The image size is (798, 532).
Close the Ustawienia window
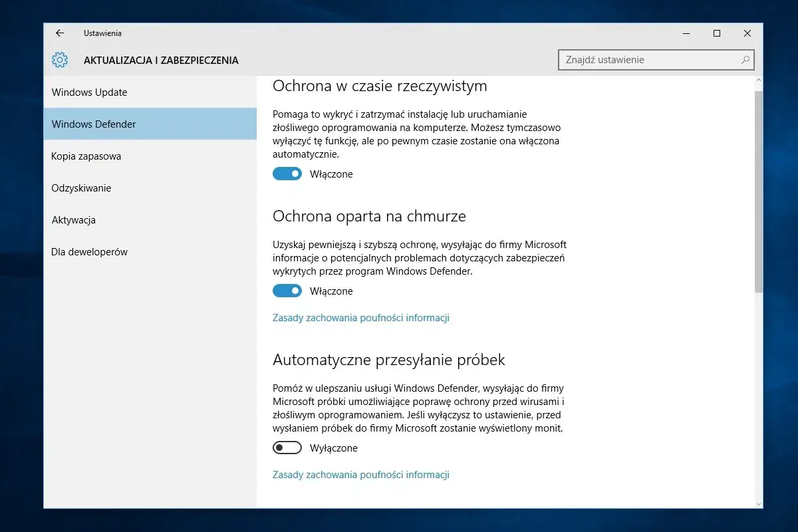(x=747, y=33)
